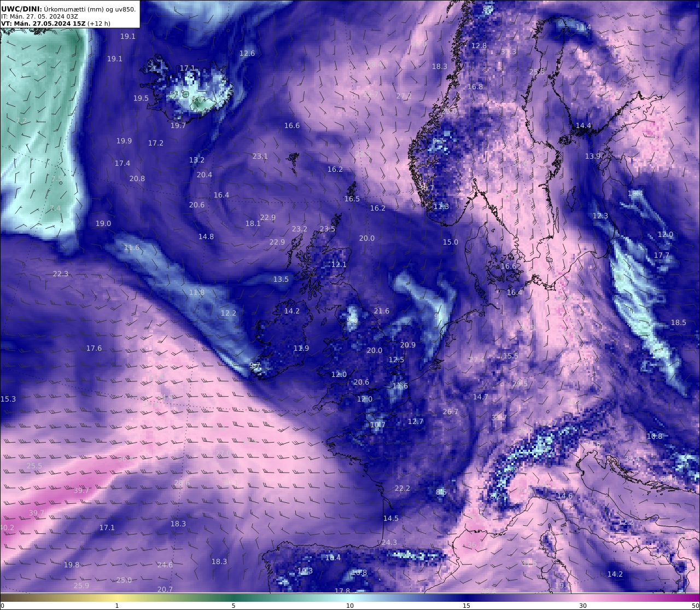
Task: Click the 14.7 value over Germany
Action: pyautogui.click(x=481, y=397)
